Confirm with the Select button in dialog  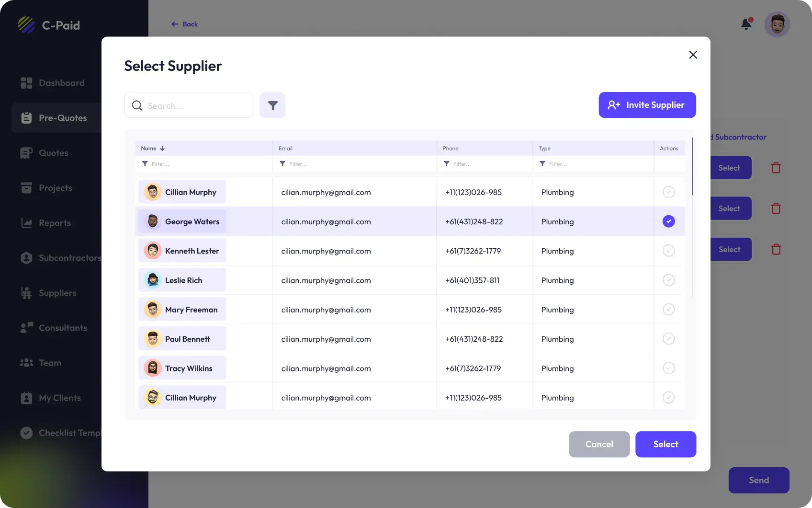(x=665, y=444)
